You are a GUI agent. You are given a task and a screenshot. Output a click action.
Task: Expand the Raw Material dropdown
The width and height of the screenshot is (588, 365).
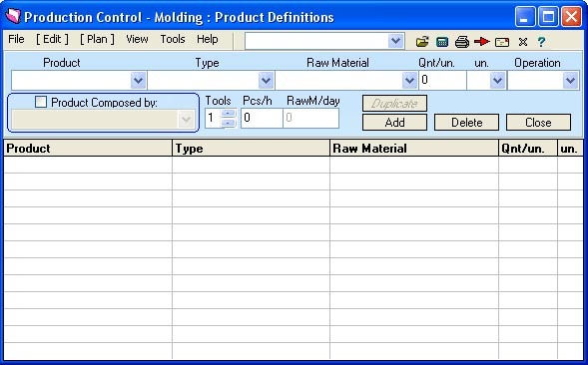(x=409, y=80)
